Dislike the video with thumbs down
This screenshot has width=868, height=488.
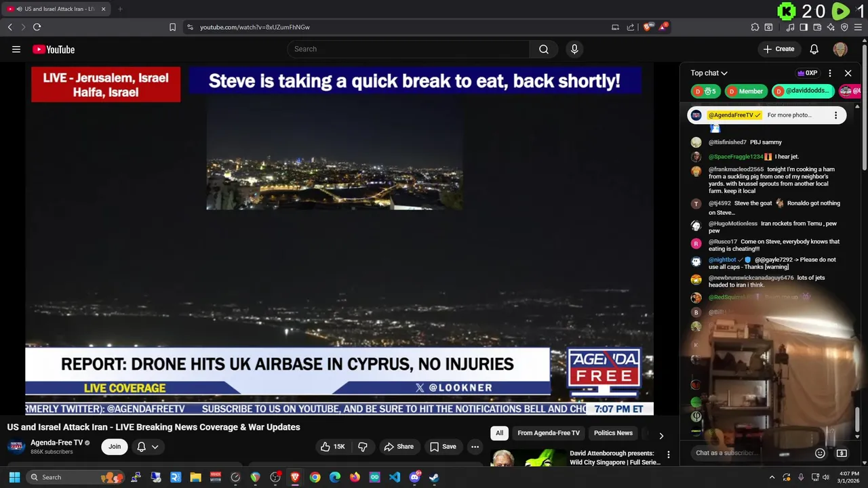click(x=363, y=447)
